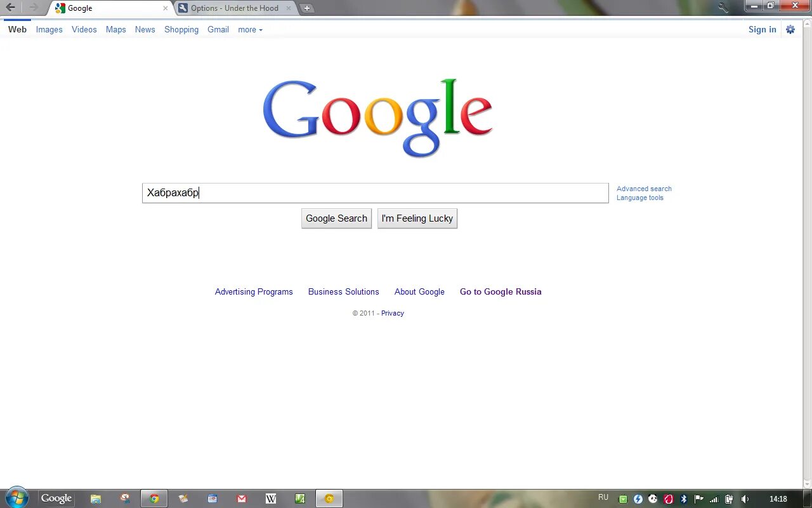Screen dimensions: 812x508
Task: Open Advanced search link
Action: 644,189
